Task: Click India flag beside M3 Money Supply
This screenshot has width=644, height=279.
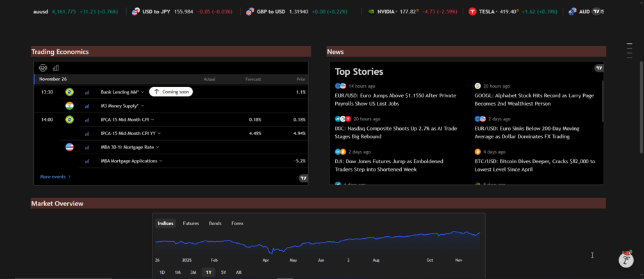Action: (x=69, y=106)
